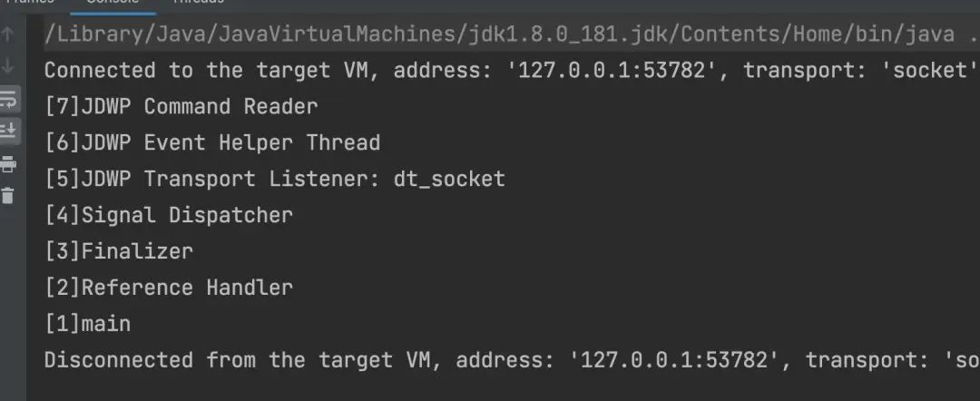Click the '[1]main' thread output line
Viewport: 980px width, 401px height.
click(x=87, y=324)
